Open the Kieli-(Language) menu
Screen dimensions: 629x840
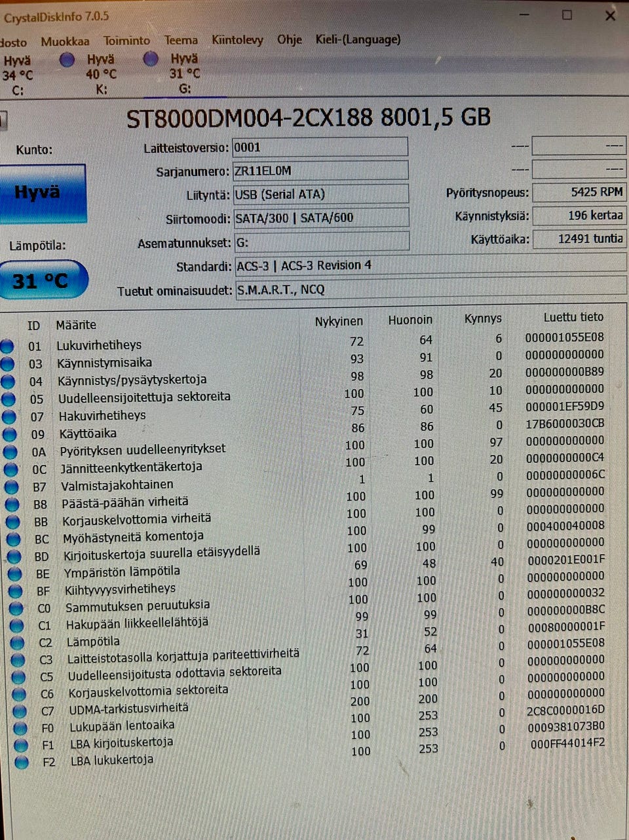[358, 39]
